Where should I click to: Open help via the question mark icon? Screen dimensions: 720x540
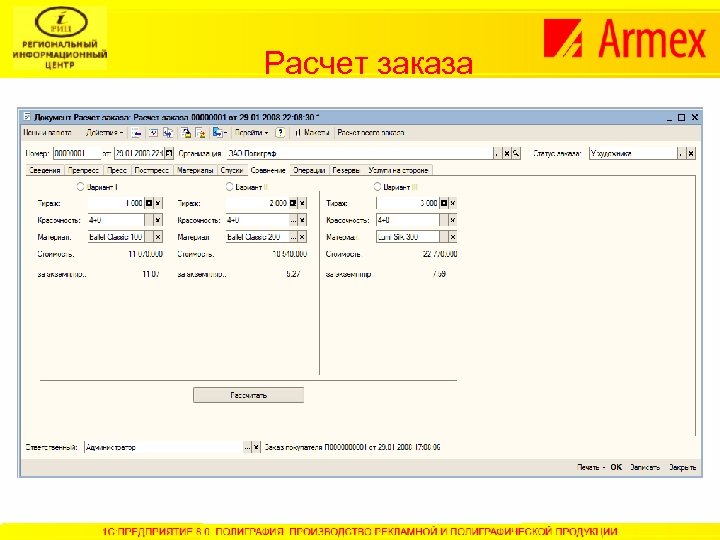click(x=280, y=133)
